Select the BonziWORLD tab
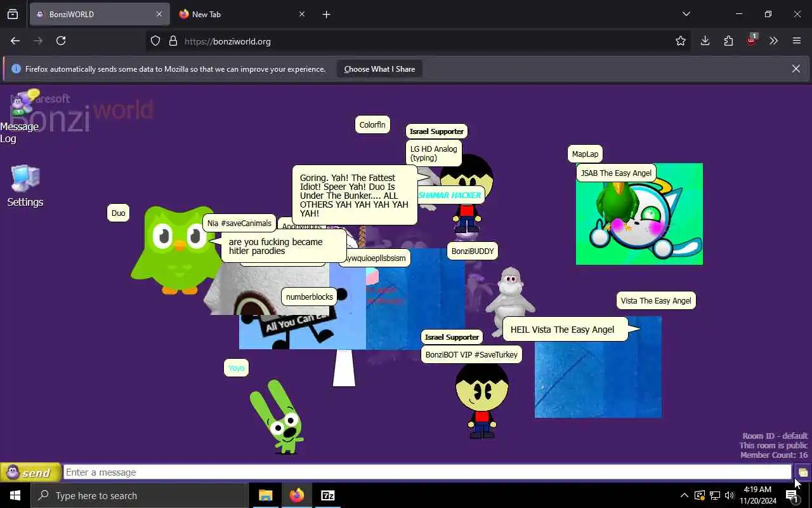This screenshot has height=508, width=812. pyautogui.click(x=98, y=14)
